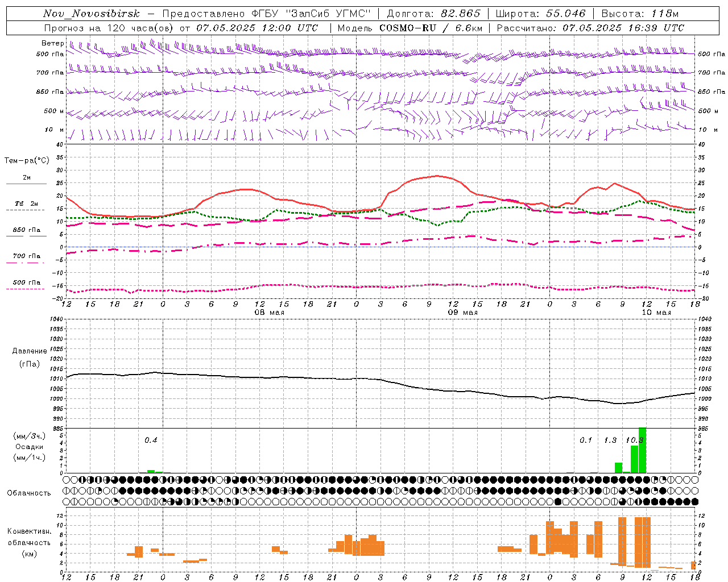Viewport: 728px width, 582px height.
Task: Pick the dotted swatch under legend '500 гПа'
Action: click(26, 289)
